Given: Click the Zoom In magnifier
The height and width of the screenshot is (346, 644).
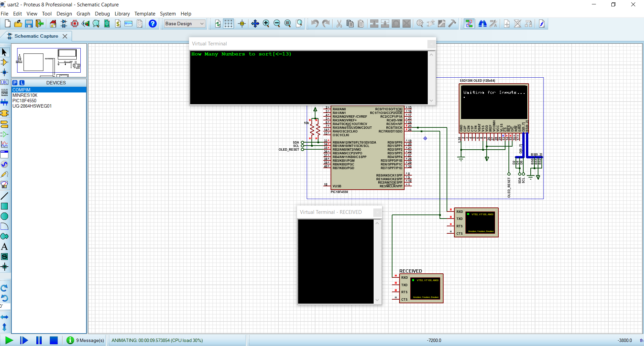Looking at the screenshot, I should tap(266, 24).
